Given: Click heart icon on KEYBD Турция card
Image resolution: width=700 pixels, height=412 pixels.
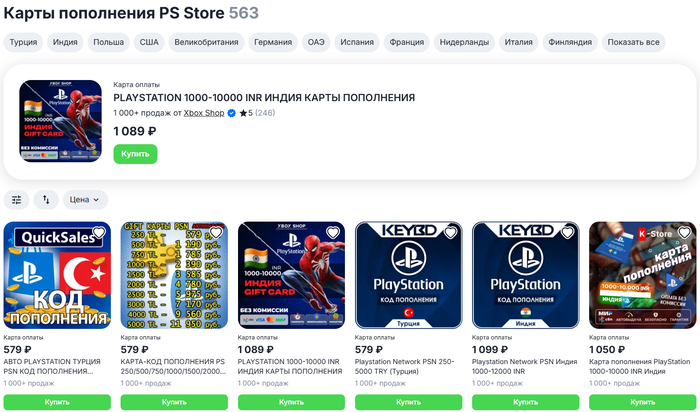Looking at the screenshot, I should (x=450, y=233).
